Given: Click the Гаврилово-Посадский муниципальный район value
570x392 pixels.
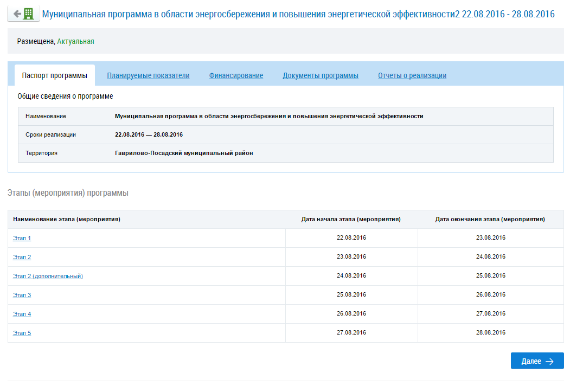Looking at the screenshot, I should (x=184, y=153).
